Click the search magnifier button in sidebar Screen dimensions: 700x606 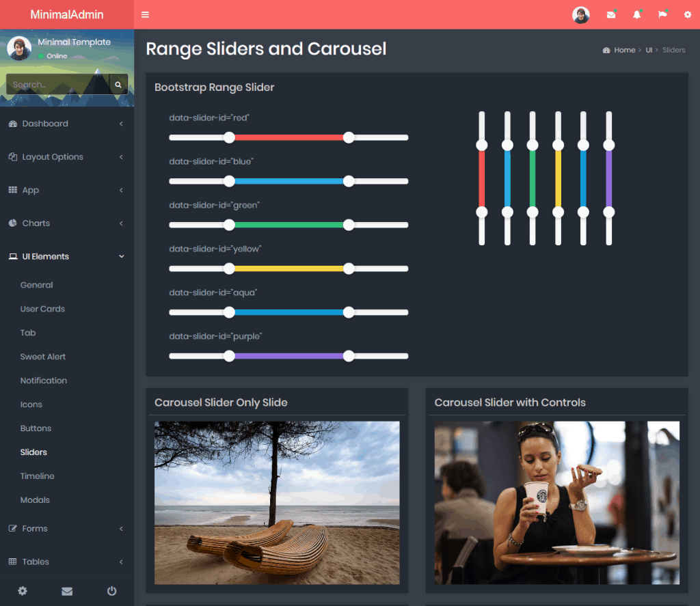(118, 84)
